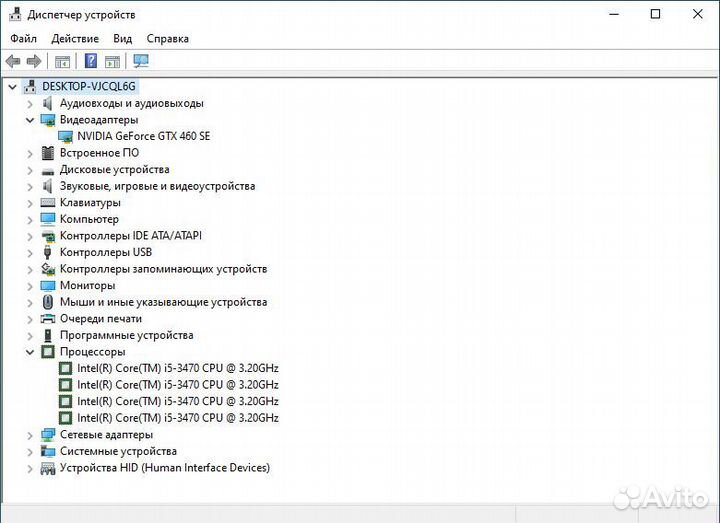Image resolution: width=720 pixels, height=523 pixels.
Task: Maximize the Диспетчер устройств window
Action: 656,14
